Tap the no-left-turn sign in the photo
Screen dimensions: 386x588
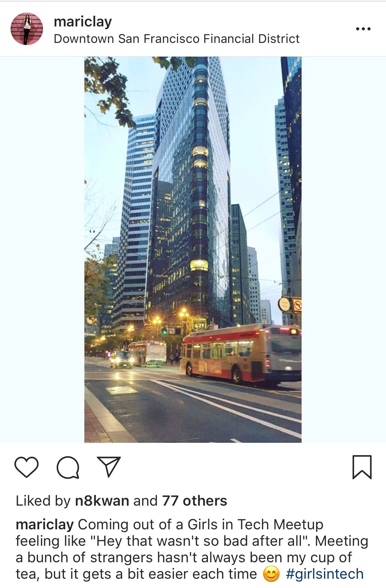[x=297, y=305]
